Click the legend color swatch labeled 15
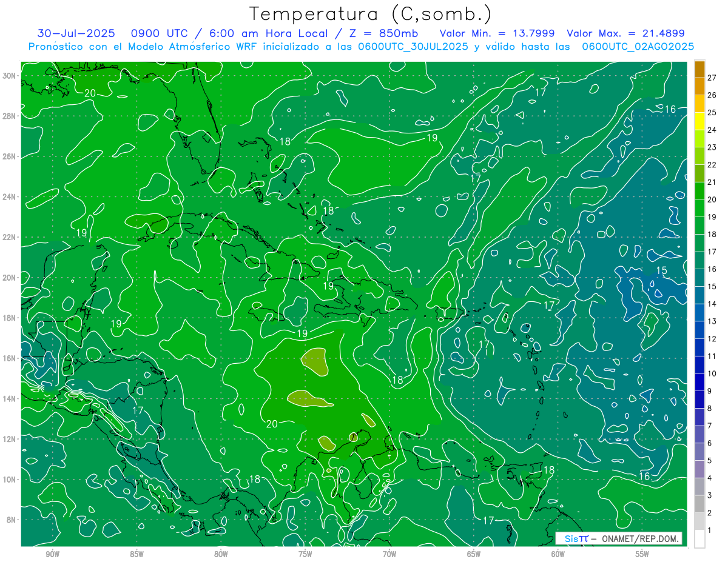Screen dimensions: 728x562 699,278
